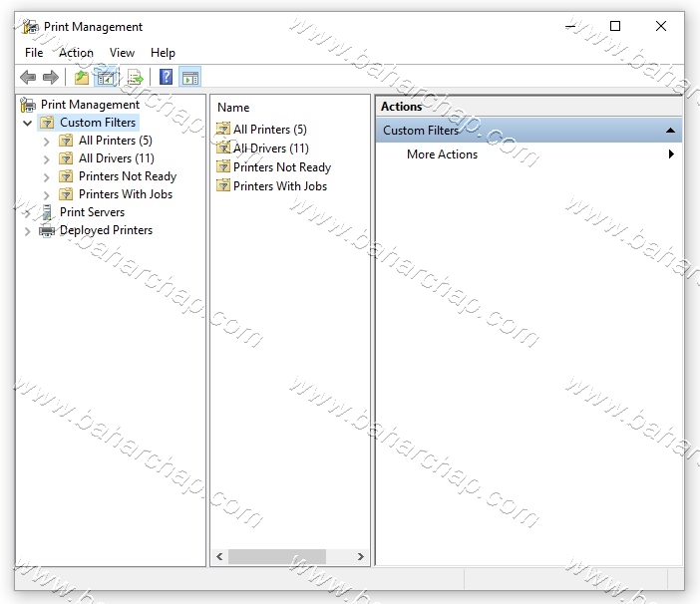Click the Deployed Printers printer icon
700x604 pixels.
[47, 230]
